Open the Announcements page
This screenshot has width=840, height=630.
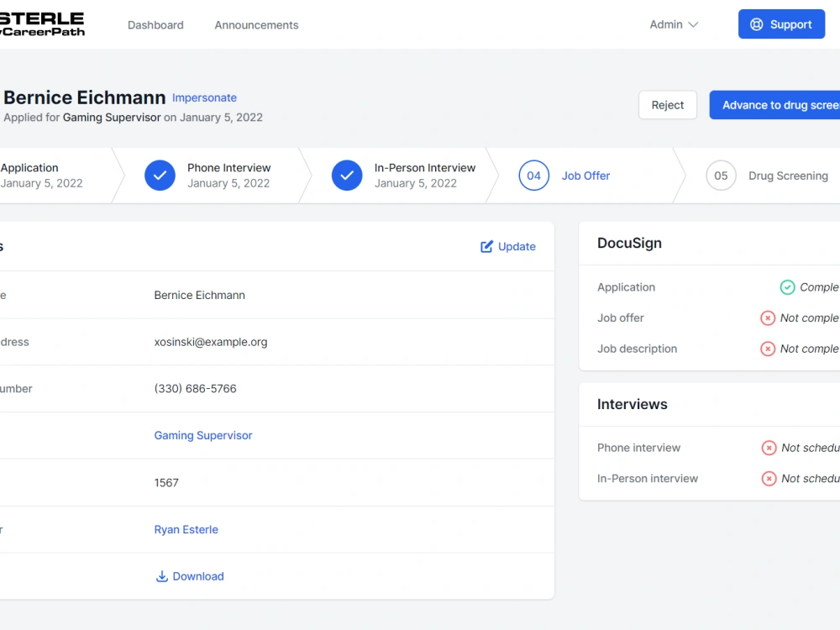point(256,25)
